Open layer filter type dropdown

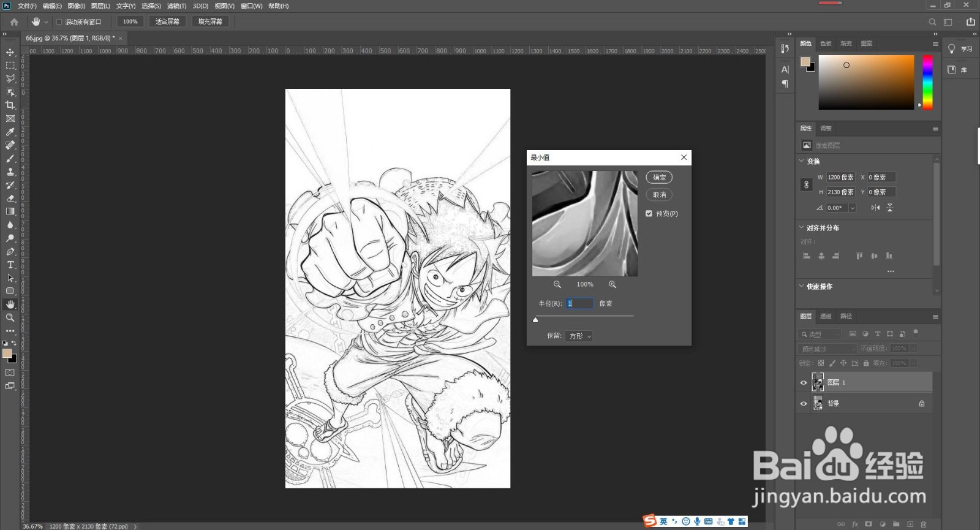pos(820,334)
